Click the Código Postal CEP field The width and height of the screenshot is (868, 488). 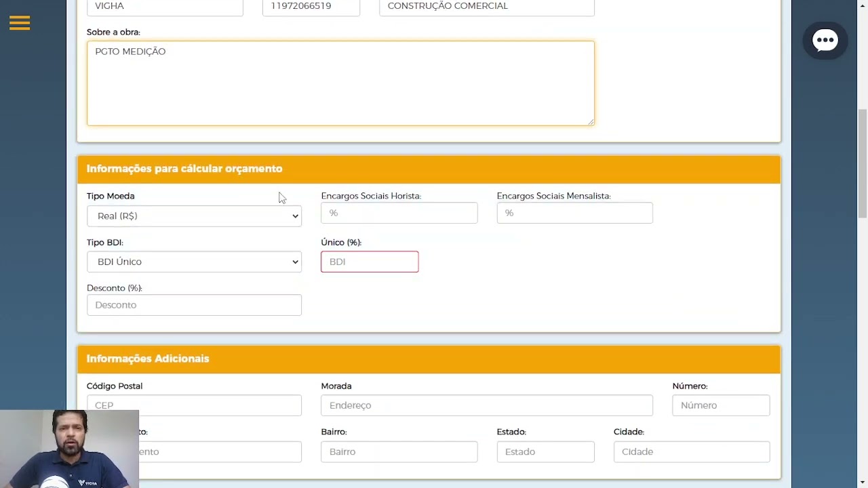pyautogui.click(x=194, y=405)
